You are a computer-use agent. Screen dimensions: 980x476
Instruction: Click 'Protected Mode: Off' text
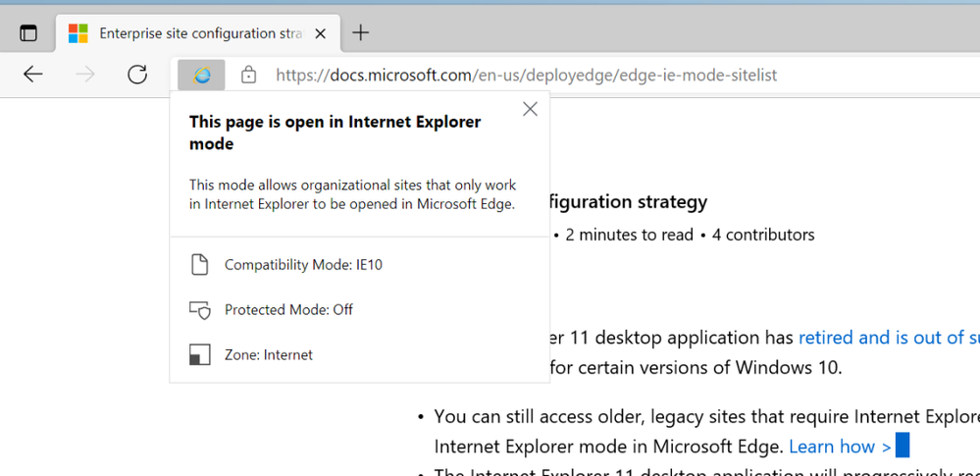(x=288, y=309)
